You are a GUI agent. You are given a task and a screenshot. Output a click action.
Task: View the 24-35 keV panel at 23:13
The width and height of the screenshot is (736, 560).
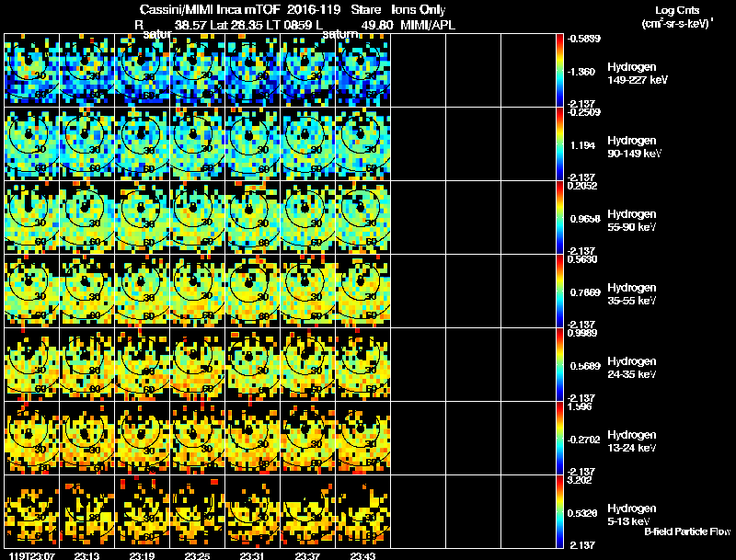coord(86,365)
